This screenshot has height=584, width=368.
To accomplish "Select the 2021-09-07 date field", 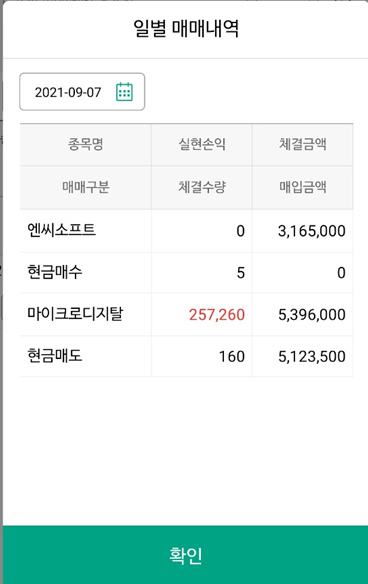I will [x=82, y=92].
